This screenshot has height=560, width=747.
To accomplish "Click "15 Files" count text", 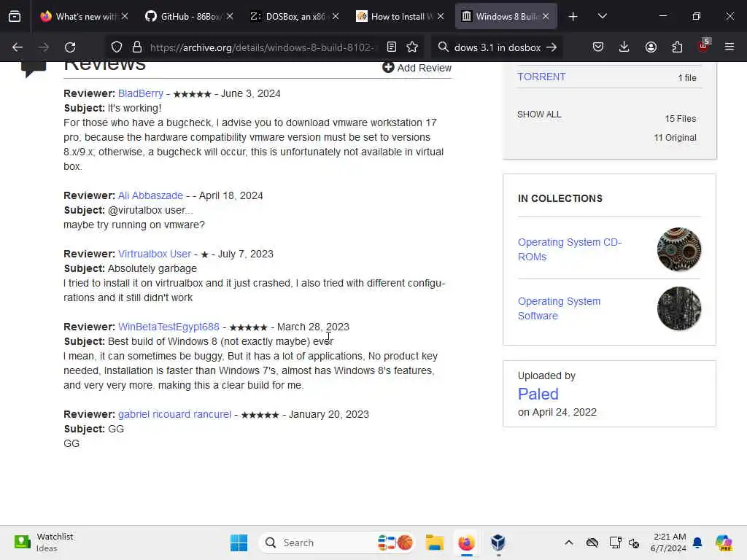I will [x=681, y=119].
